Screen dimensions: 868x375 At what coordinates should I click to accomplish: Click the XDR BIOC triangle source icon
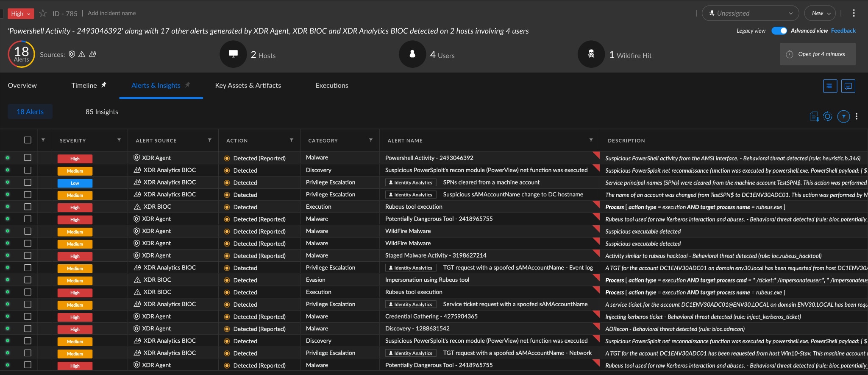click(82, 54)
